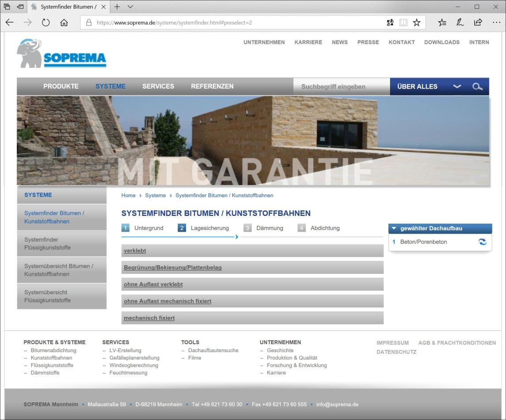Open the REFERENZEN main menu
506x420 pixels.
pyautogui.click(x=212, y=86)
